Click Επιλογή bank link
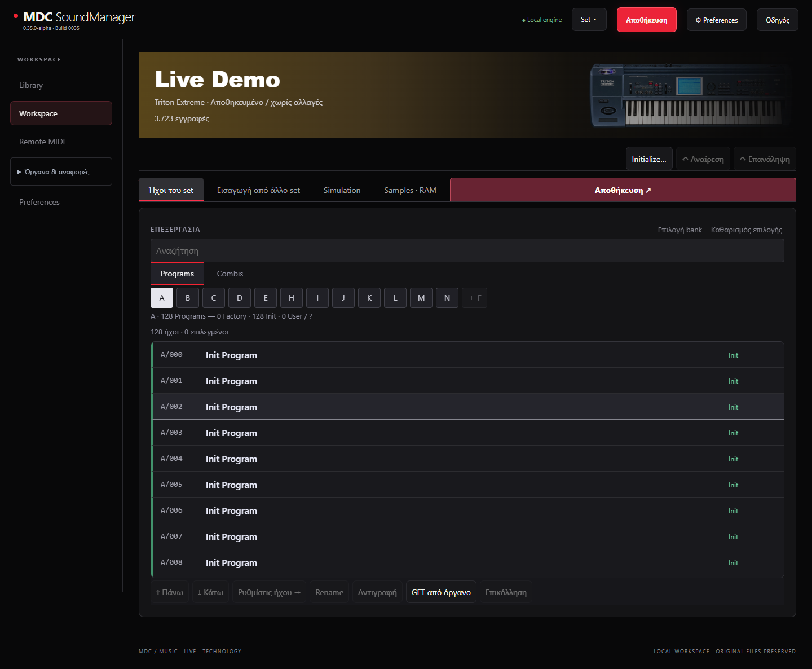 [679, 230]
